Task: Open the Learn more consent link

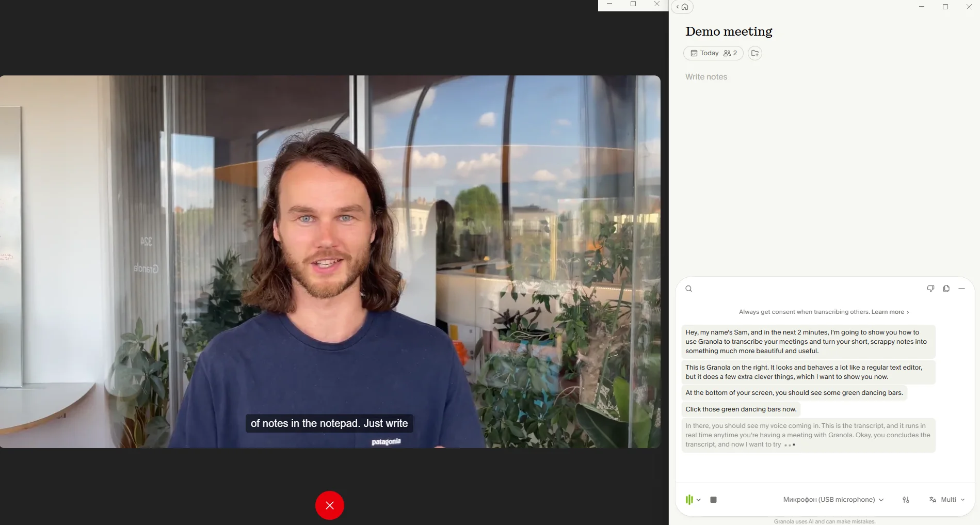Action: 890,312
